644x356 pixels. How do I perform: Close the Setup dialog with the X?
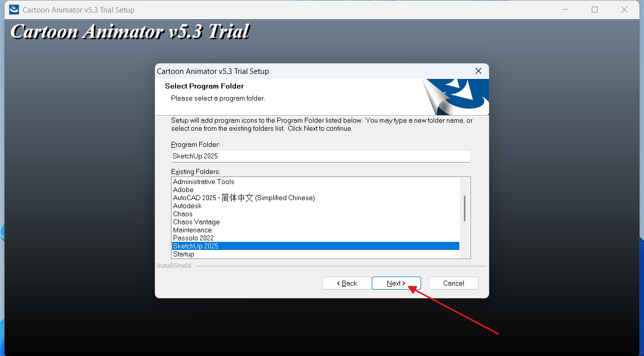click(x=478, y=71)
